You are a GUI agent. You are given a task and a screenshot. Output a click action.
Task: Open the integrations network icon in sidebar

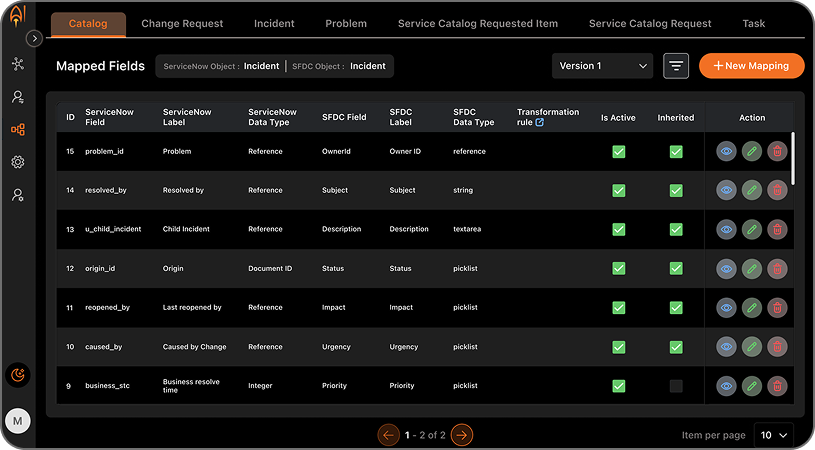coord(17,64)
